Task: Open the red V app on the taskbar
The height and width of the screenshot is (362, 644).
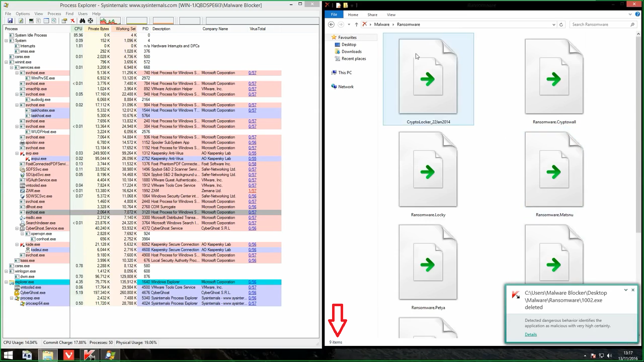Action: tap(69, 355)
